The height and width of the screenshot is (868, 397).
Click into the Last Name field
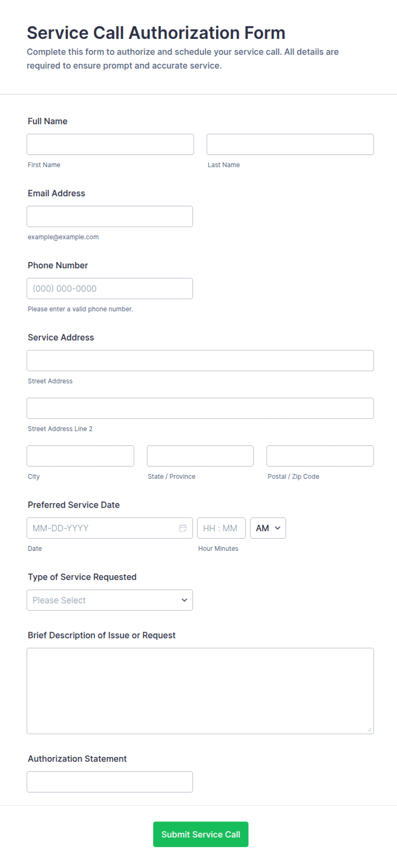coord(290,144)
